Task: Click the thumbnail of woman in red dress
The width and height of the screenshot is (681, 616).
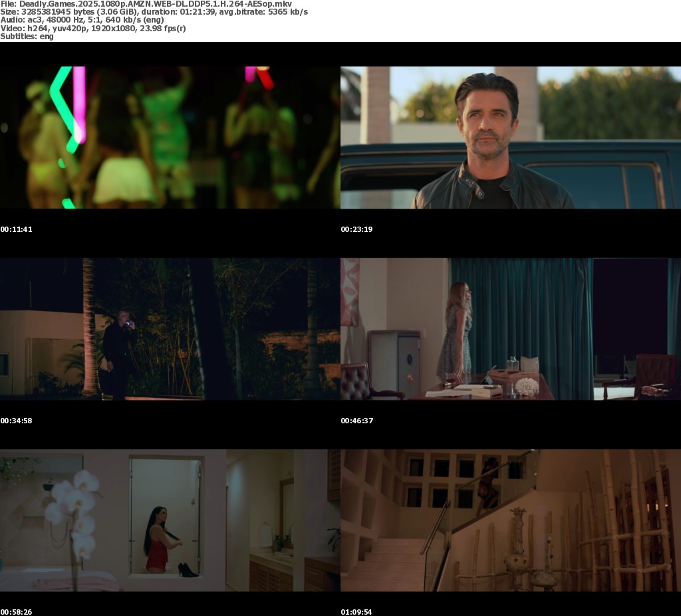Action: [170, 520]
